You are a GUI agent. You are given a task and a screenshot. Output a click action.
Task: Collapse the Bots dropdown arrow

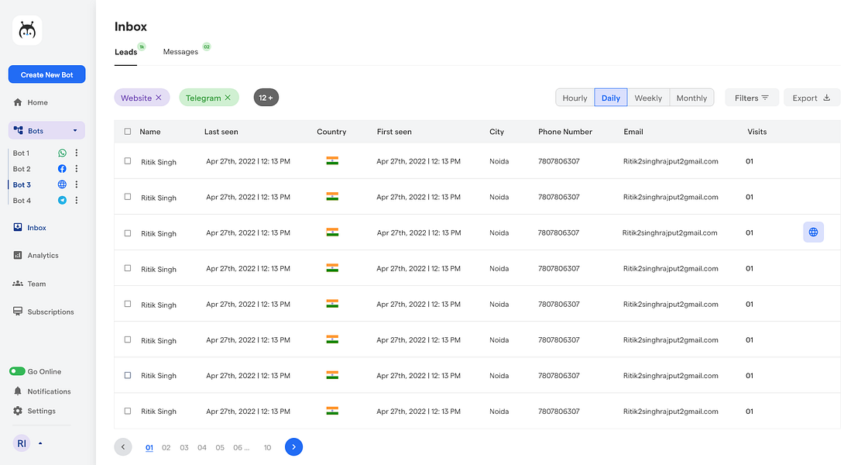pyautogui.click(x=75, y=131)
